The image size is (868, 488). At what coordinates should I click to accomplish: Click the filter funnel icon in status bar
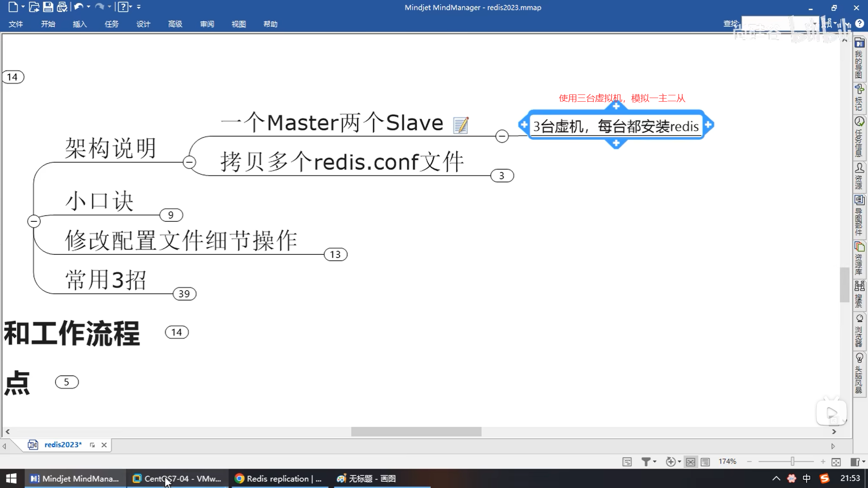coord(646,461)
